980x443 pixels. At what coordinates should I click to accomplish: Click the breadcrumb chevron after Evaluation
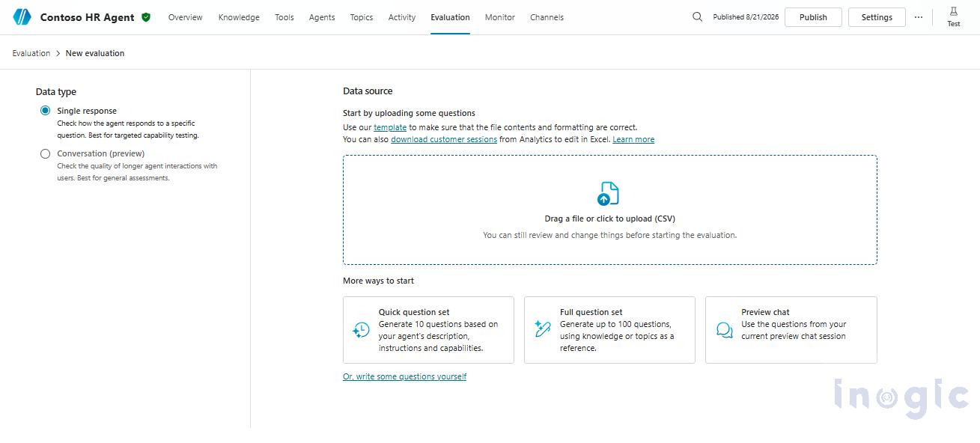pyautogui.click(x=58, y=53)
